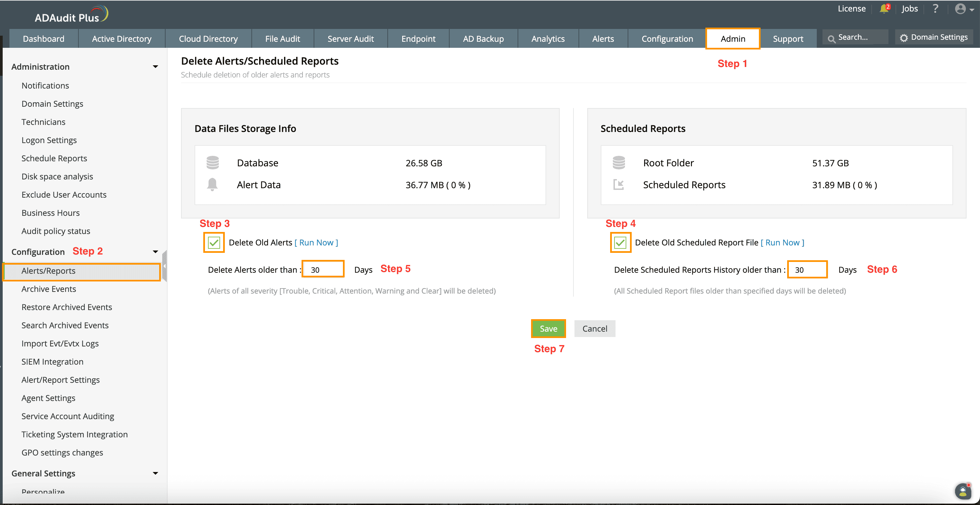
Task: Open the help question mark icon
Action: 936,9
